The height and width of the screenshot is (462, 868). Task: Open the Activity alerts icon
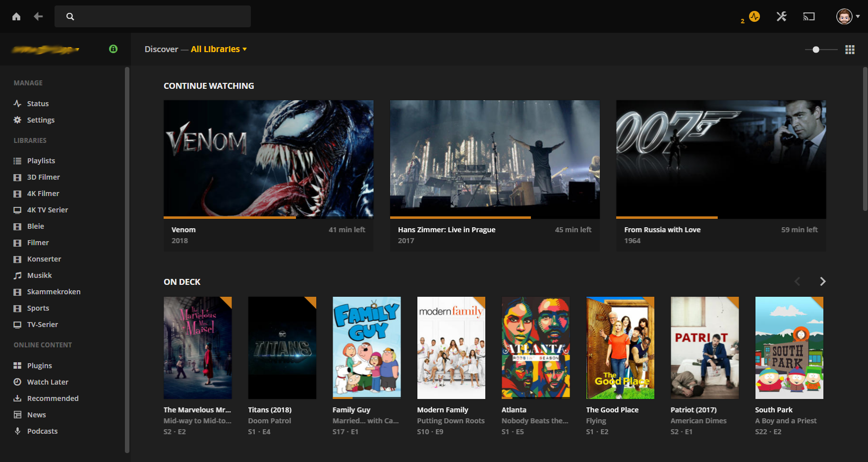754,16
